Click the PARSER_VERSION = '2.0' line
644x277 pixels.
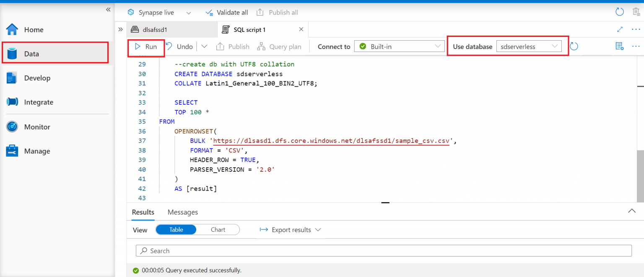point(232,169)
